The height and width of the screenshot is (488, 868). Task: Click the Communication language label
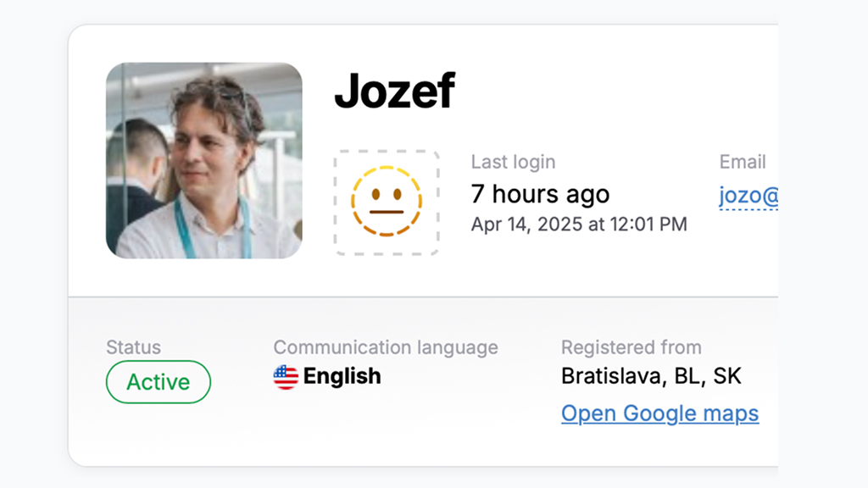pos(386,347)
